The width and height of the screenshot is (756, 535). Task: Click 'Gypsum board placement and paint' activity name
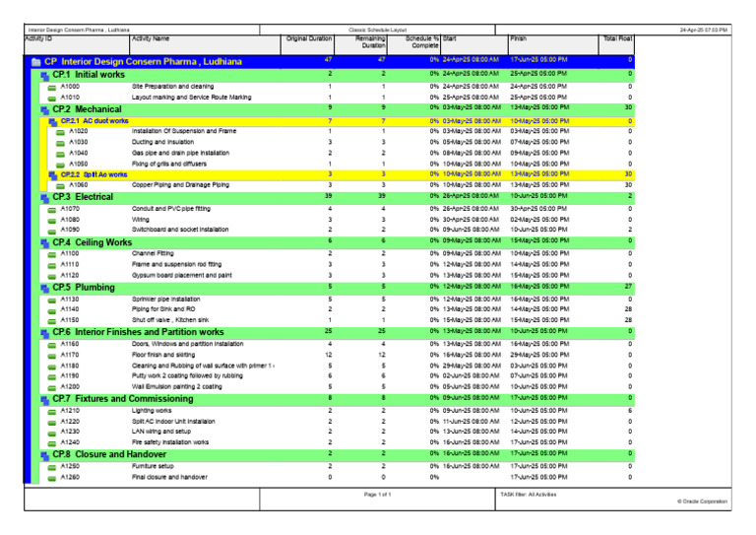(x=182, y=276)
